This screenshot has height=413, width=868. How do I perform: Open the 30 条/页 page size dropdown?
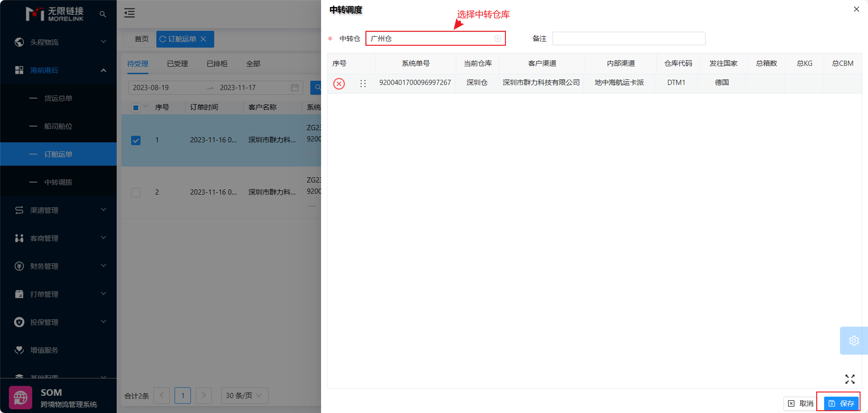click(x=245, y=395)
